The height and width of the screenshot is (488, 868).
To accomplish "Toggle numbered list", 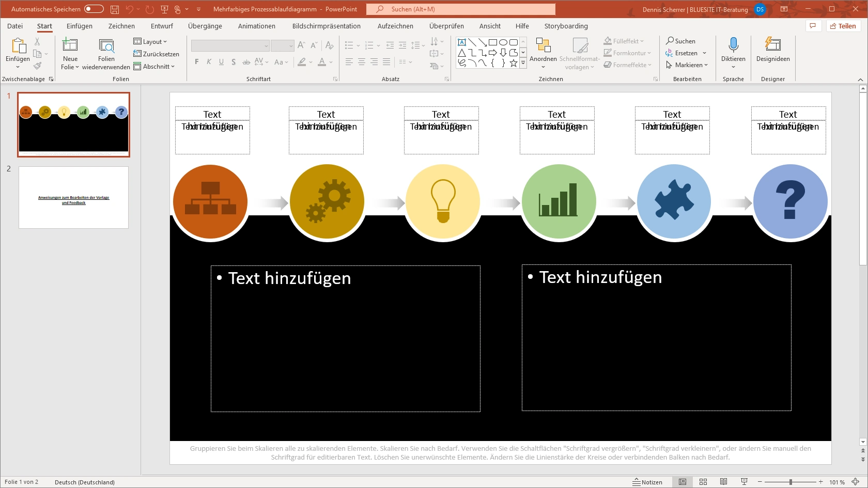I will [369, 45].
